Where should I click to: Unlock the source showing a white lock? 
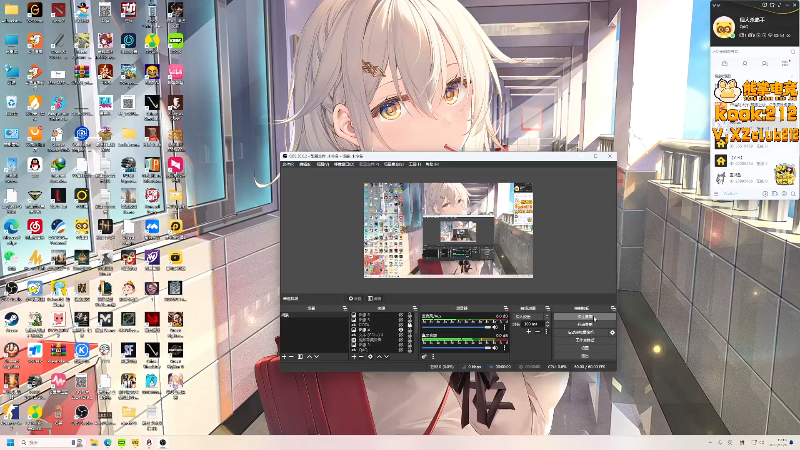(x=409, y=324)
